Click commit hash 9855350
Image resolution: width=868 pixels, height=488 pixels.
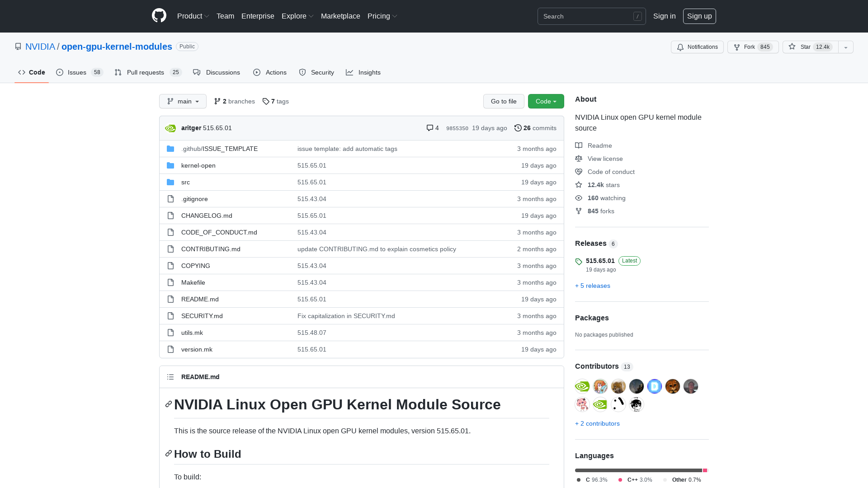pos(457,128)
